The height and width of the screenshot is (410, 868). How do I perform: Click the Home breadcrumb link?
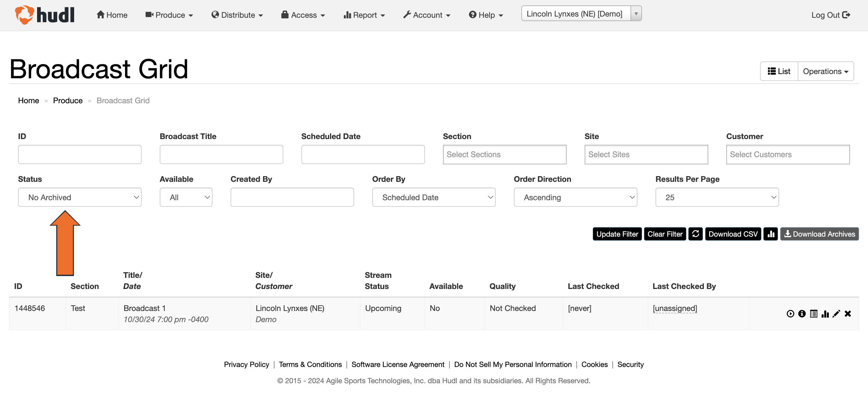click(29, 101)
